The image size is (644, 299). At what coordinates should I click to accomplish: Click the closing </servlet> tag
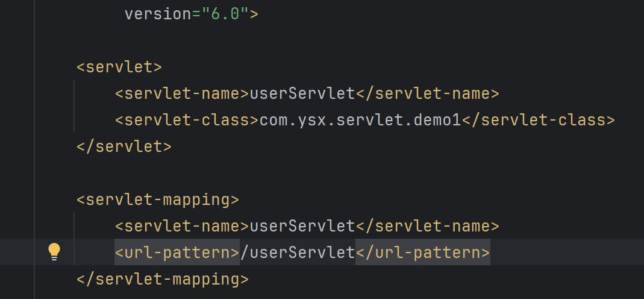(x=124, y=146)
